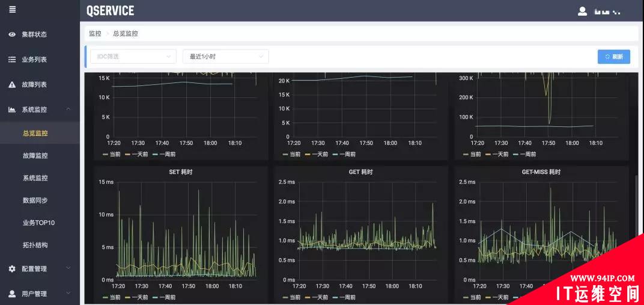
Task: Toggle 一天前 legend in top-left chart
Action: click(x=138, y=154)
